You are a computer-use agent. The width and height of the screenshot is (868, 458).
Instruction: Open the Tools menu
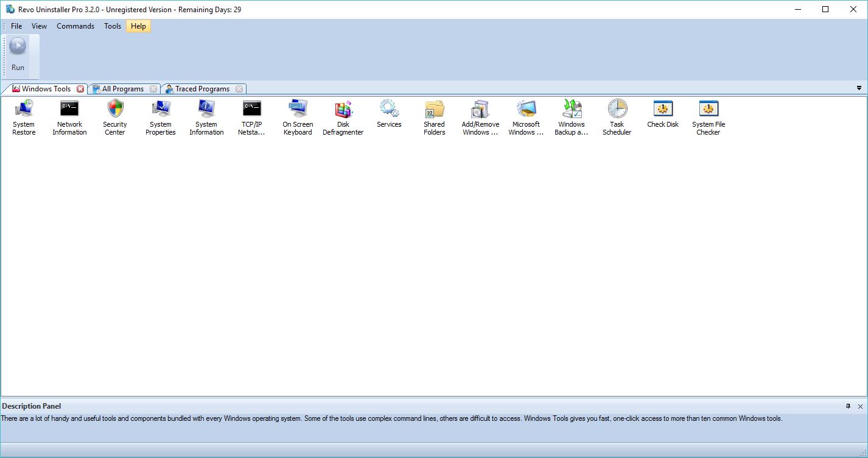(x=112, y=26)
